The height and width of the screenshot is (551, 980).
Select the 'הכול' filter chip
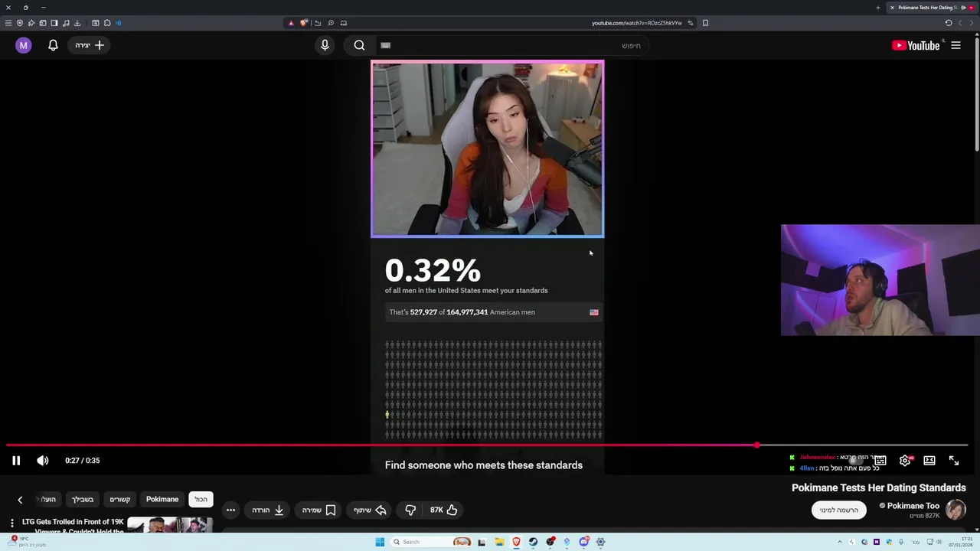[201, 499]
